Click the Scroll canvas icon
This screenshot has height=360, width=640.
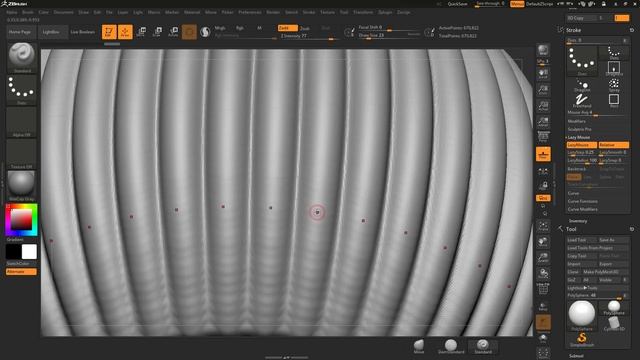pyautogui.click(x=543, y=74)
